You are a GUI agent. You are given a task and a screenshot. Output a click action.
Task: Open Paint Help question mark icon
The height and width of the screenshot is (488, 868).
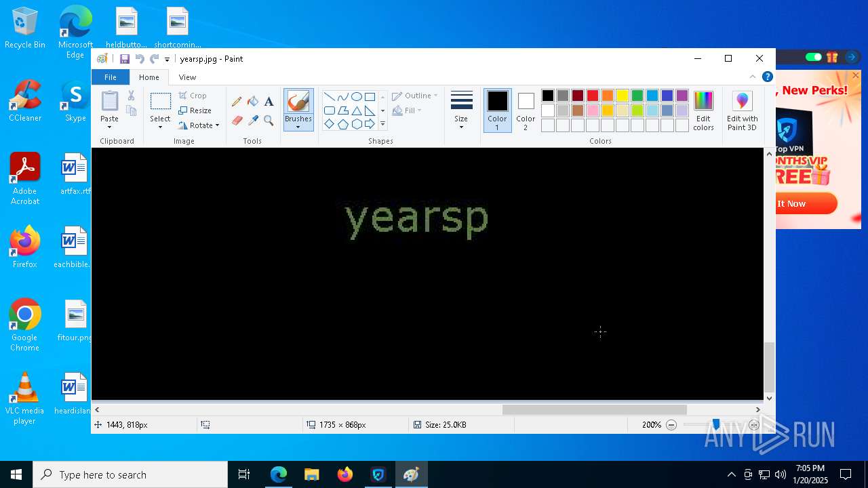[x=767, y=77]
